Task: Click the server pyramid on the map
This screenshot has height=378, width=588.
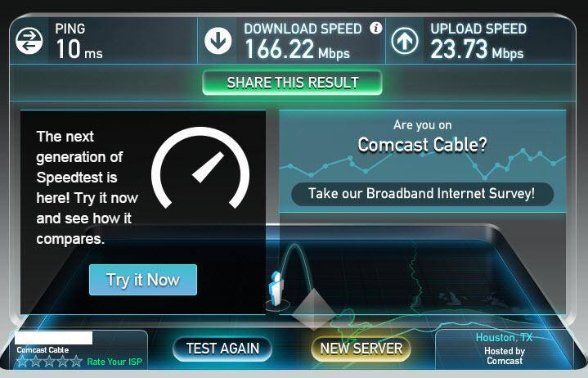Action: point(313,309)
